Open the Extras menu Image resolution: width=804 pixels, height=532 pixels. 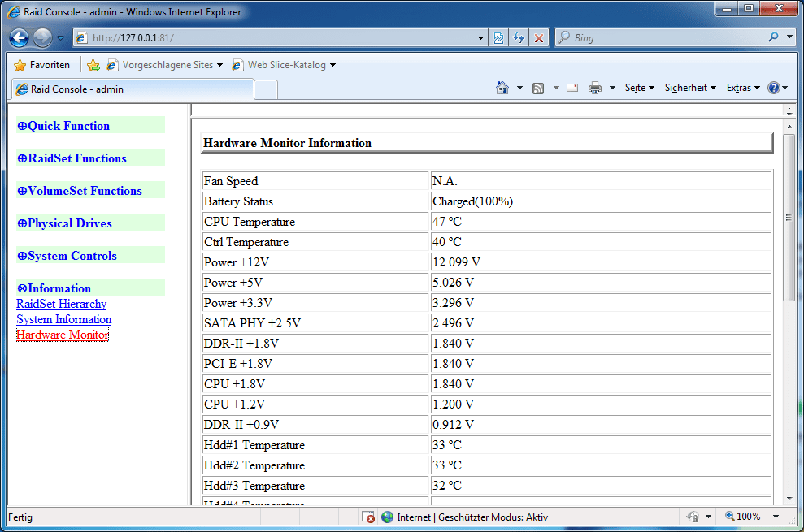click(743, 89)
